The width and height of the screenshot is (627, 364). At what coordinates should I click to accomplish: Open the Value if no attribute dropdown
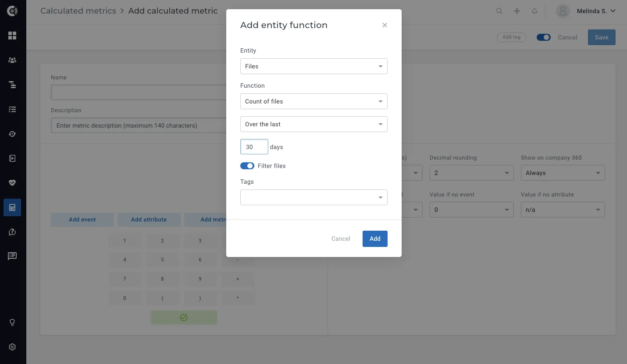(563, 210)
